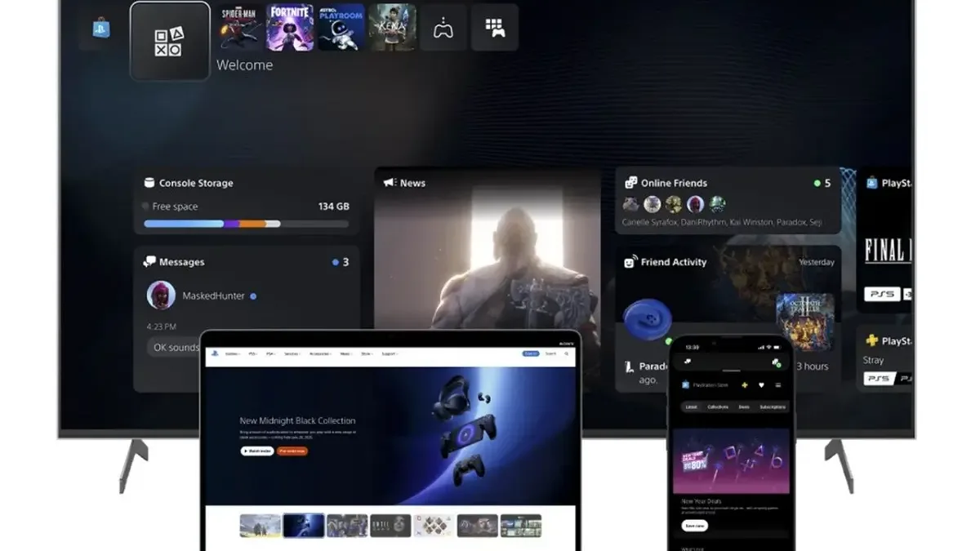Tap the top-right friends icon on phone

[777, 362]
